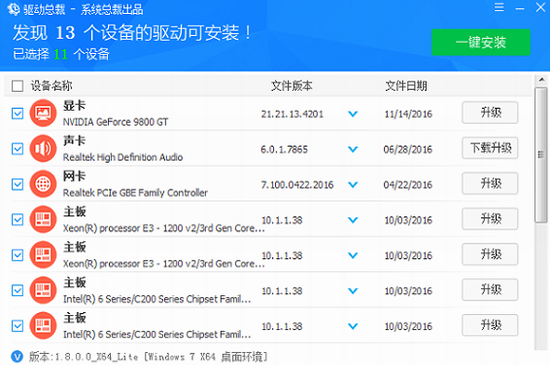Click the text Realtek High Definition Audio
Viewport: 550px width, 365px height.
123,157
